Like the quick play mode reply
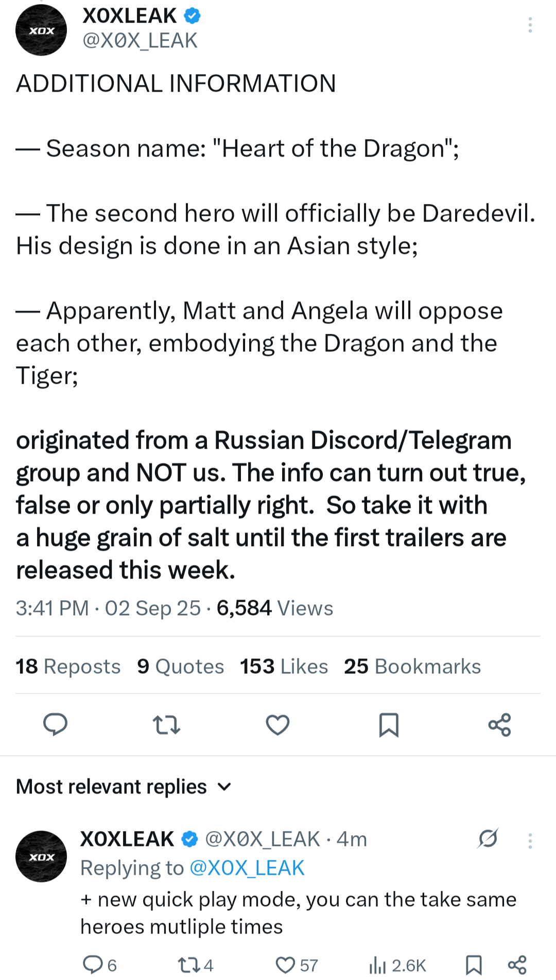556x980 pixels. [285, 965]
